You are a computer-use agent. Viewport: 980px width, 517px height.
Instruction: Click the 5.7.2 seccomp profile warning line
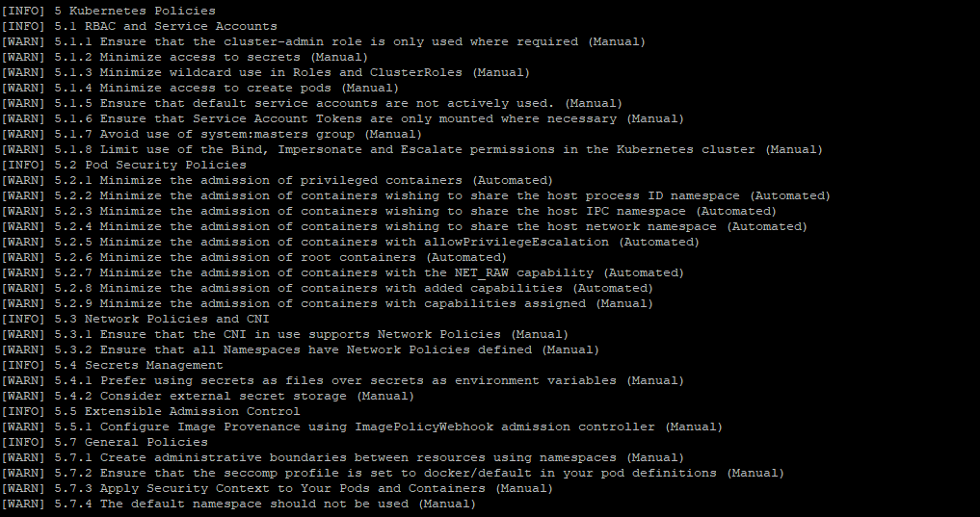[x=393, y=473]
